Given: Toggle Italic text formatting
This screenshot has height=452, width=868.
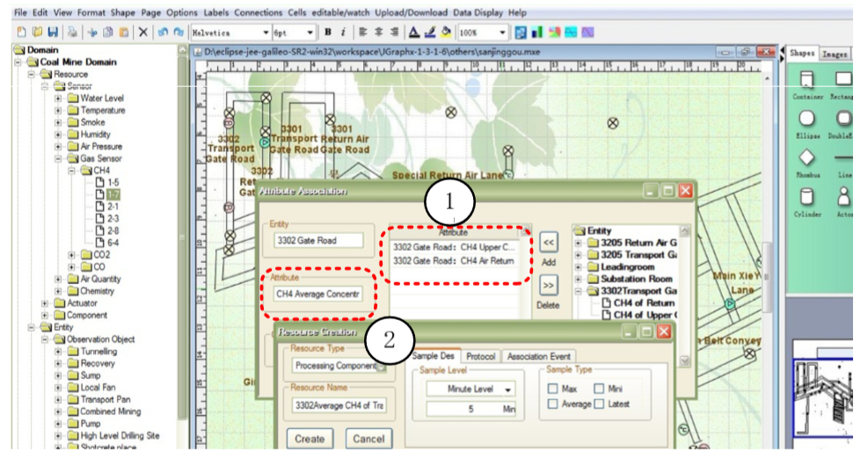Looking at the screenshot, I should coord(343,33).
